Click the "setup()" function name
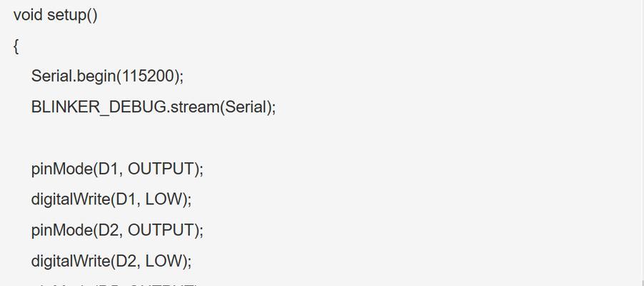The width and height of the screenshot is (644, 286). [73, 16]
